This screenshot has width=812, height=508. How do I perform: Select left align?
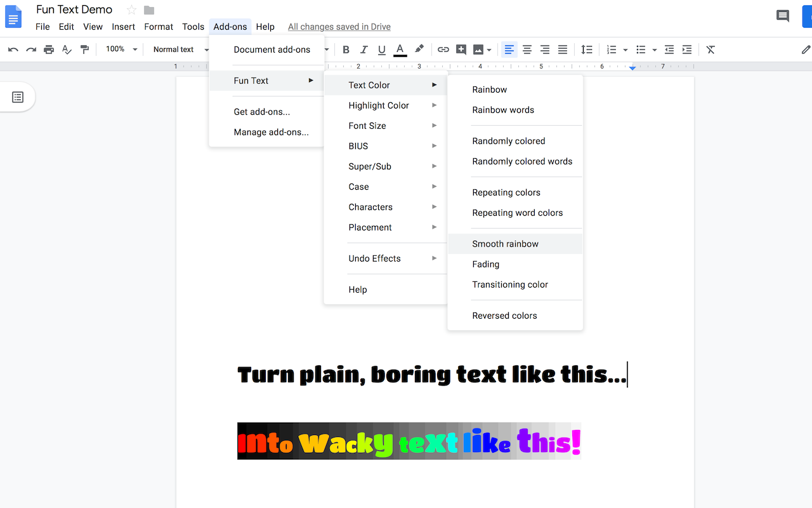pyautogui.click(x=509, y=50)
